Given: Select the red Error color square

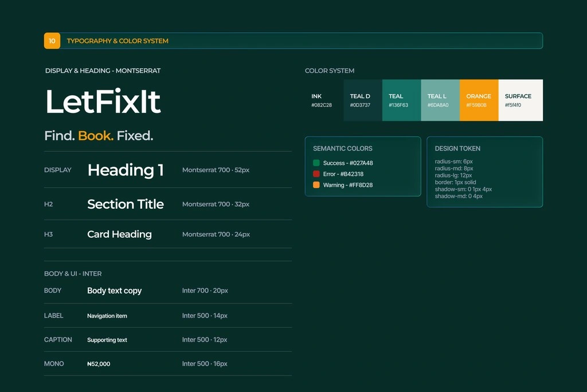Looking at the screenshot, I should (316, 174).
